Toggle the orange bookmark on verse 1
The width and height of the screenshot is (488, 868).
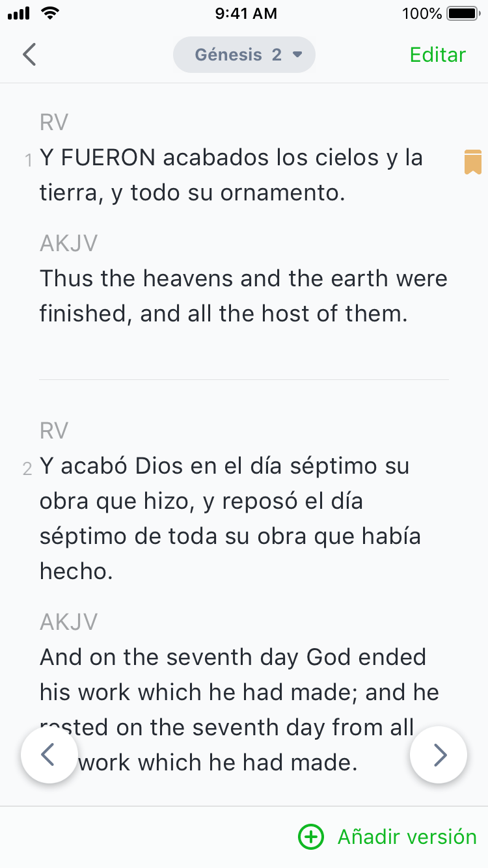pyautogui.click(x=472, y=162)
